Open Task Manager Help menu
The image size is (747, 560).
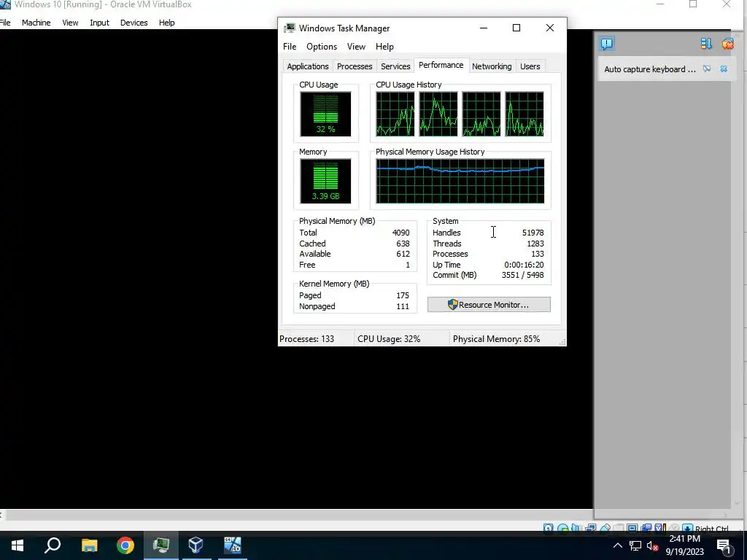tap(384, 47)
